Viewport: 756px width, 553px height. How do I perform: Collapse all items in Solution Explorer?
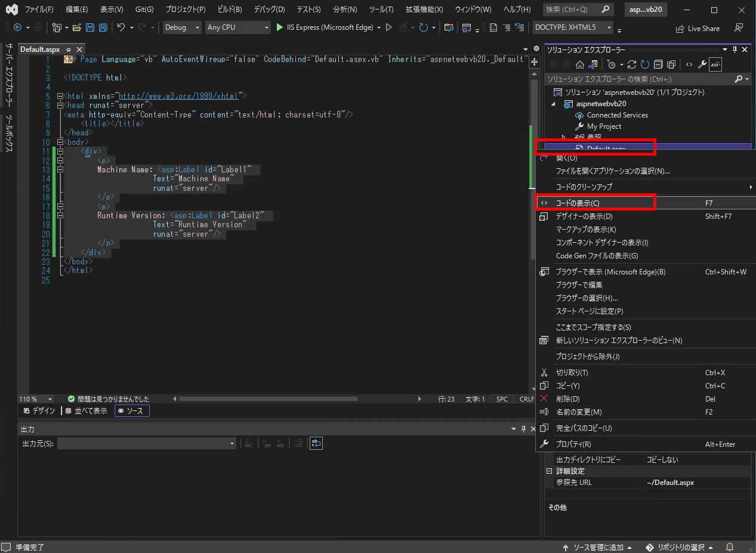tap(658, 64)
